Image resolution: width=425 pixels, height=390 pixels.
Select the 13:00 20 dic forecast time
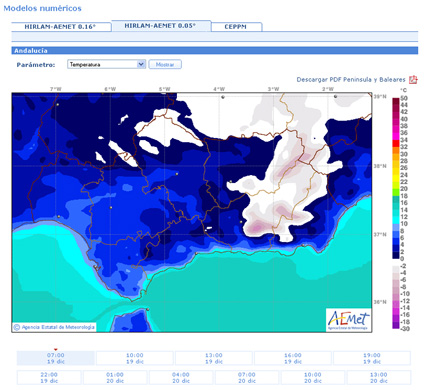379,378
